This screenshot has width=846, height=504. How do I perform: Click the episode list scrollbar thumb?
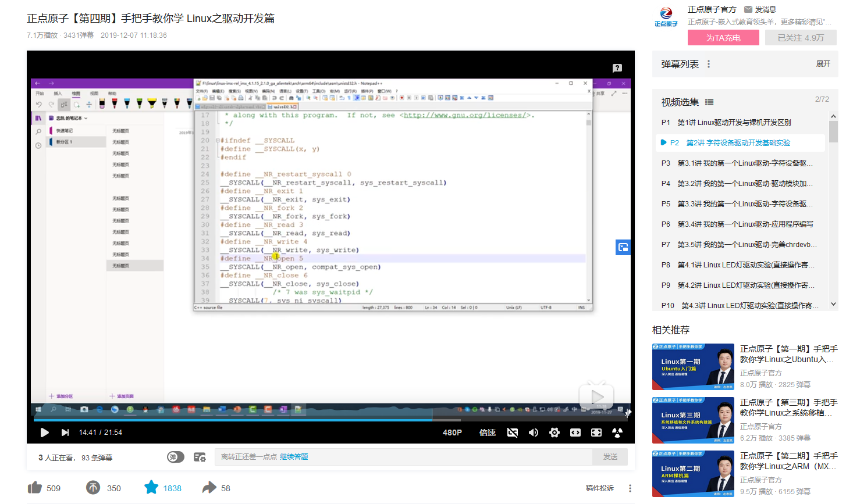tap(834, 132)
